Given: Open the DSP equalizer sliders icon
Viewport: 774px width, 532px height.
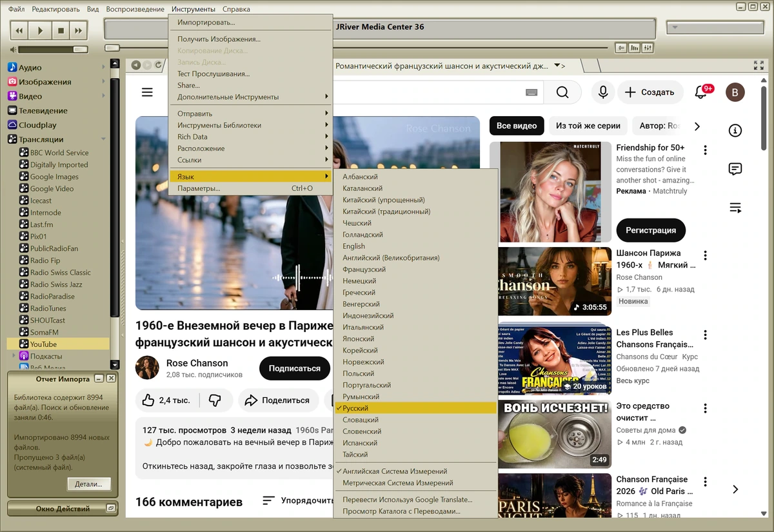Looking at the screenshot, I should tap(648, 48).
